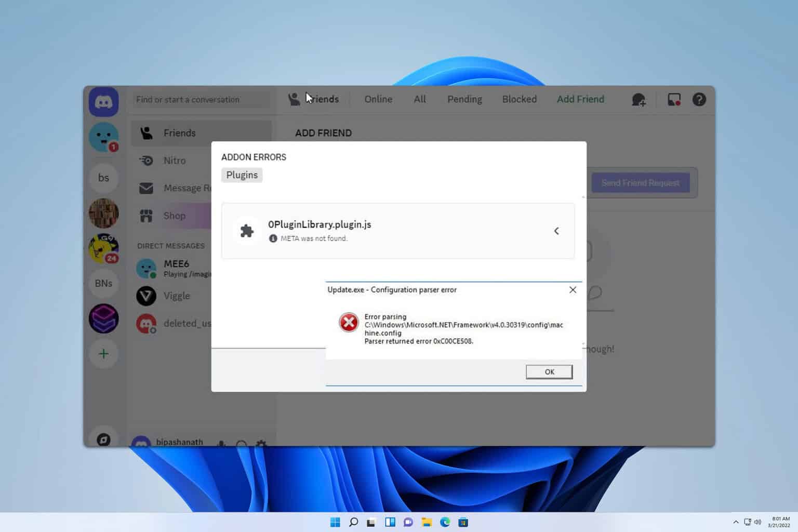Click the Send Friend Request button
This screenshot has height=532, width=798.
(x=641, y=183)
